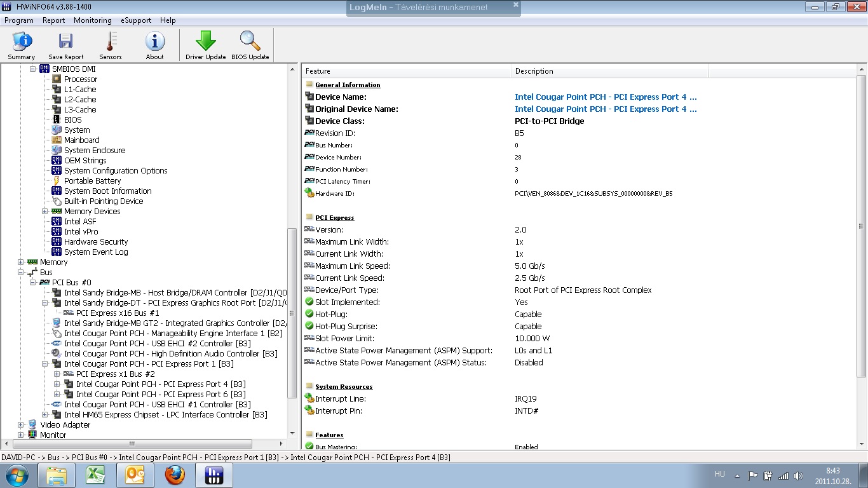The height and width of the screenshot is (488, 868).
Task: Open Excel from the taskbar
Action: pyautogui.click(x=95, y=475)
